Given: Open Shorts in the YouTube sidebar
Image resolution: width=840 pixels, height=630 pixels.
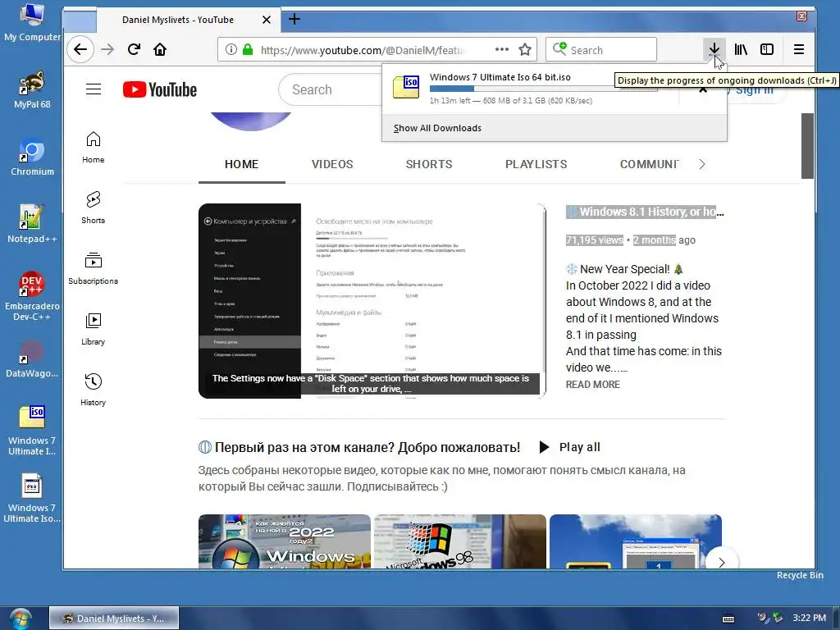Looking at the screenshot, I should 94,208.
